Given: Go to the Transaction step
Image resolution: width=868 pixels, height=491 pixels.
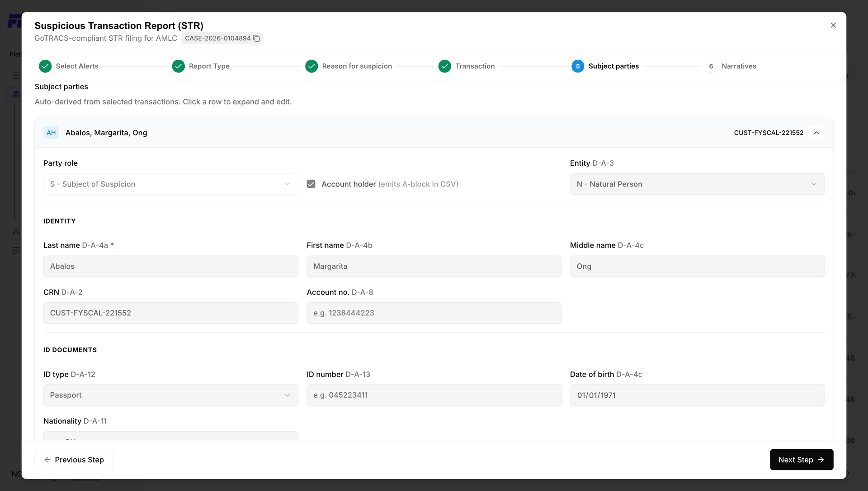Looking at the screenshot, I should click(475, 66).
